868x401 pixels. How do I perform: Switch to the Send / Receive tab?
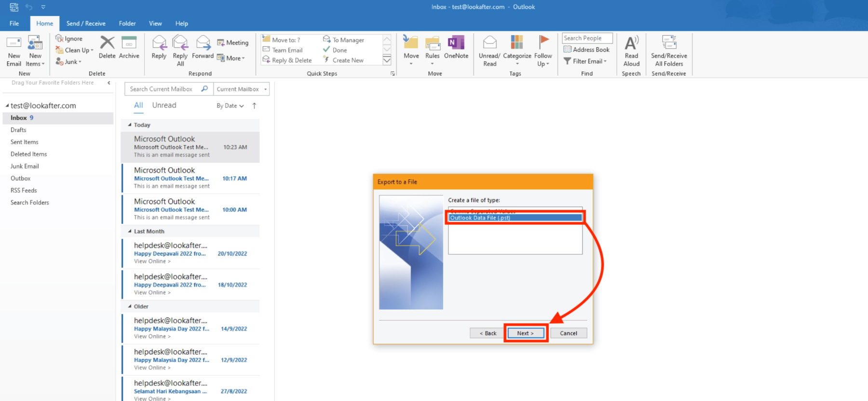86,23
